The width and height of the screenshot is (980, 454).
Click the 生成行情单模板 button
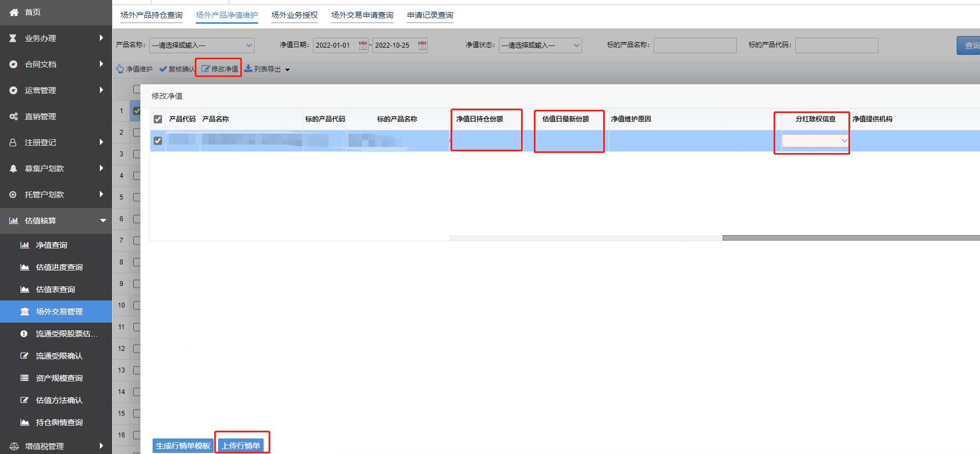pos(183,446)
